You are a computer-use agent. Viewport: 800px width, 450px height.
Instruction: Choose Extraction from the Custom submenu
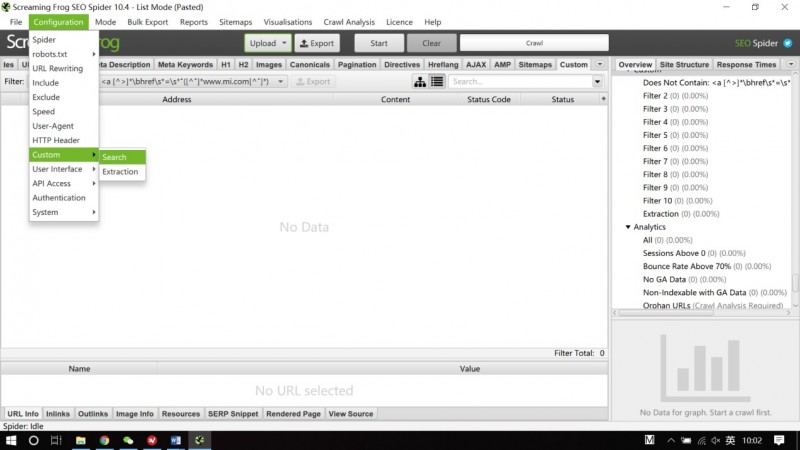120,172
